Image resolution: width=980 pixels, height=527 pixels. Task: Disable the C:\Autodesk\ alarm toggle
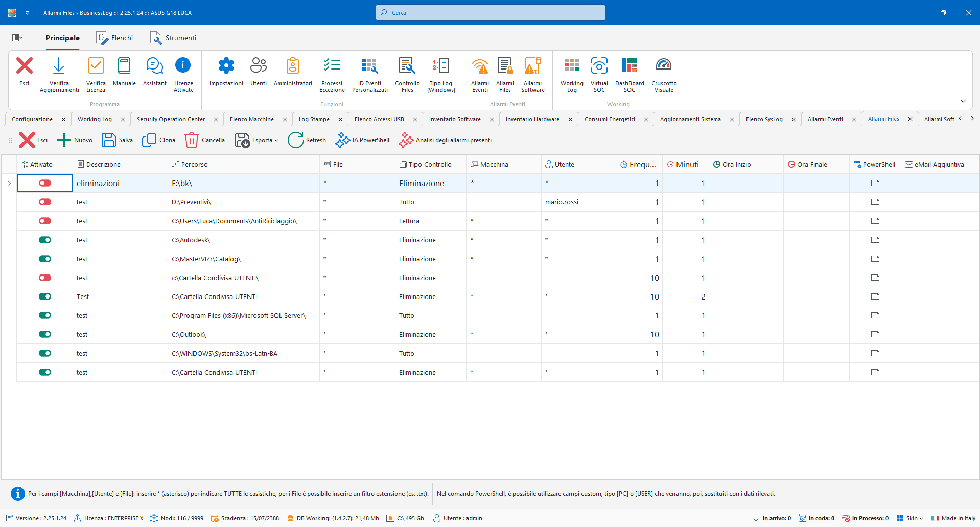pyautogui.click(x=45, y=240)
